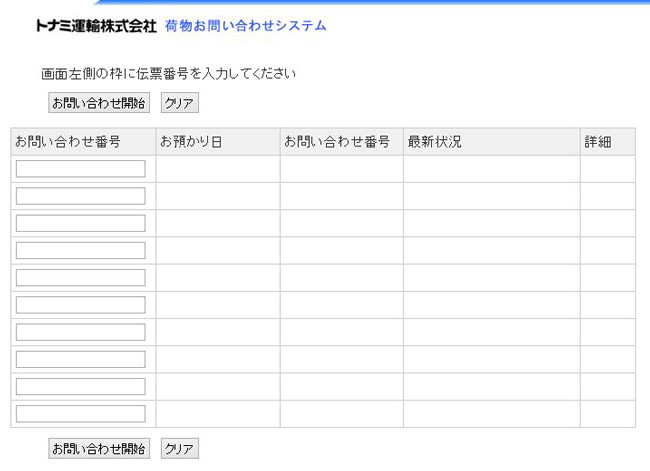650x471 pixels.
Task: Click the leftmost お問い合わせ番号 column header
Action: (x=68, y=142)
